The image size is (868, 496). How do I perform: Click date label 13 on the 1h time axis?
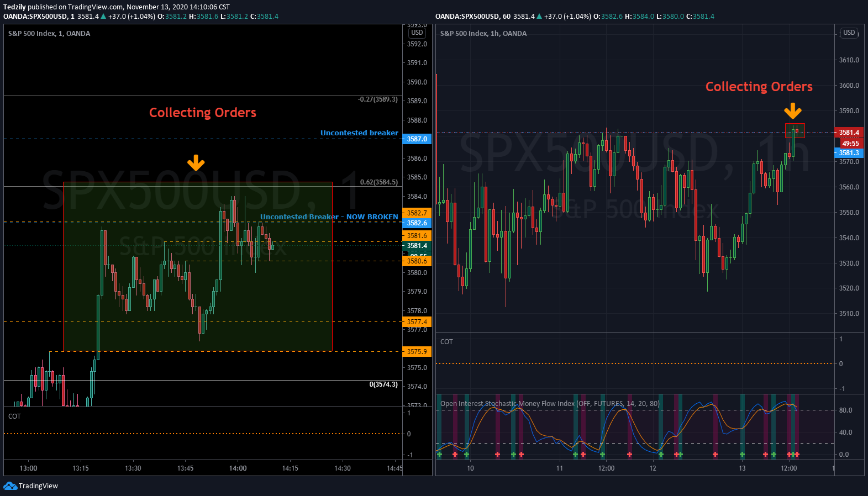(742, 468)
